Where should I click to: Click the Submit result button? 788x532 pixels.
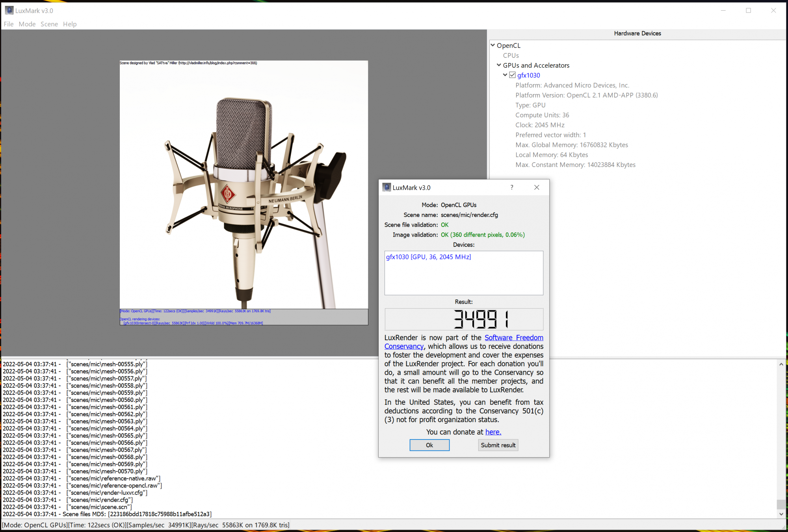[498, 445]
